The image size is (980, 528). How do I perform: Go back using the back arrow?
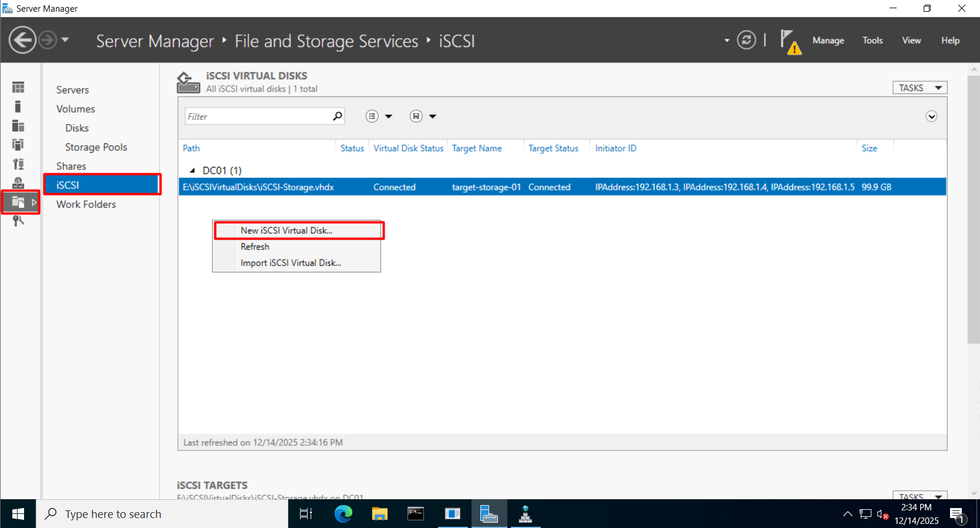(x=23, y=40)
